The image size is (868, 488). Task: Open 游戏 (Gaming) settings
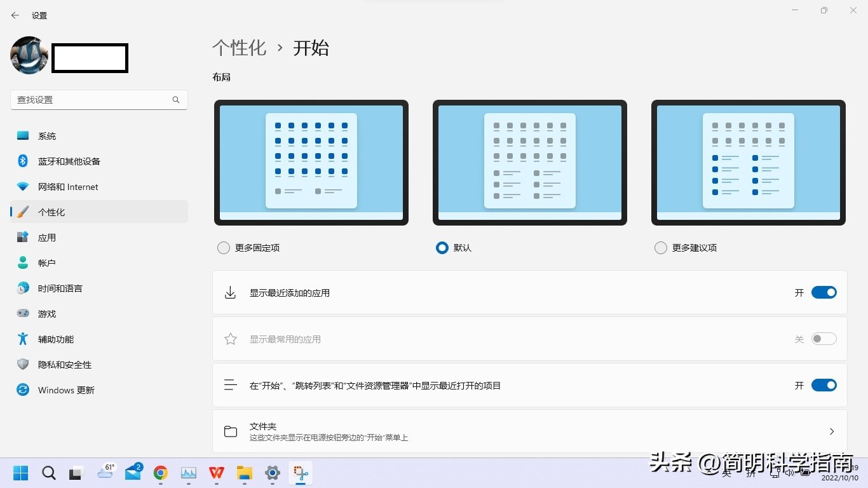(46, 313)
